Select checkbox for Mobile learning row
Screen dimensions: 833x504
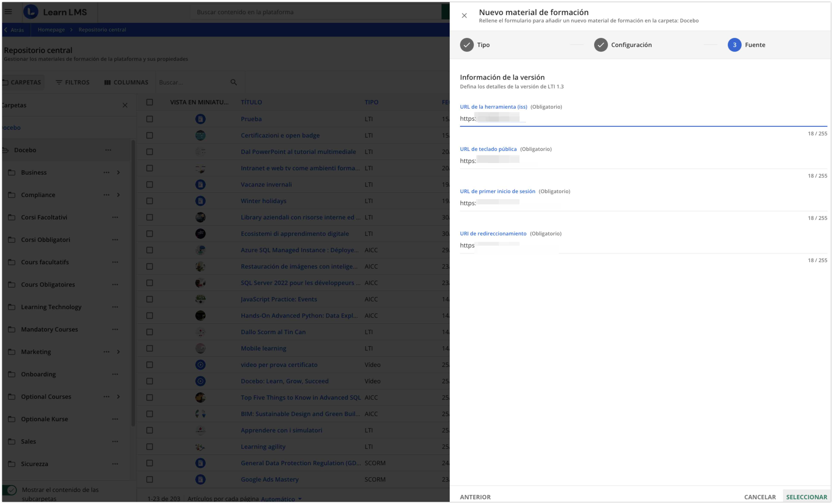149,348
